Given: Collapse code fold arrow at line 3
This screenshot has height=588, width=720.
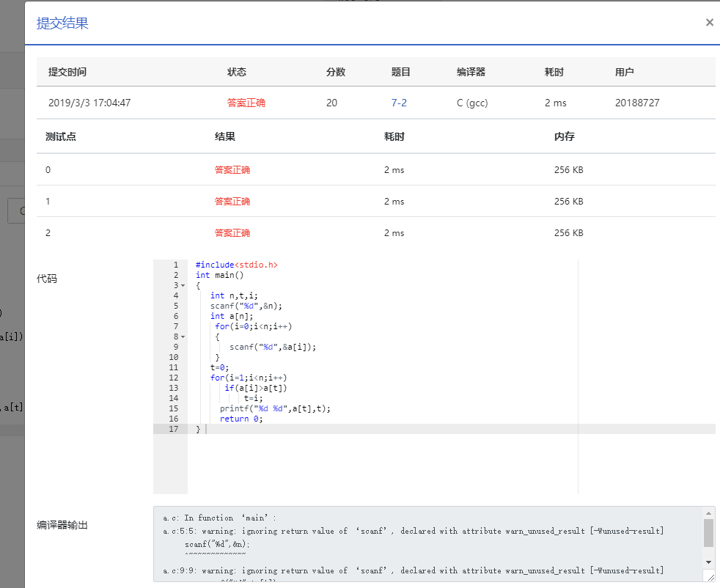Looking at the screenshot, I should [x=183, y=285].
